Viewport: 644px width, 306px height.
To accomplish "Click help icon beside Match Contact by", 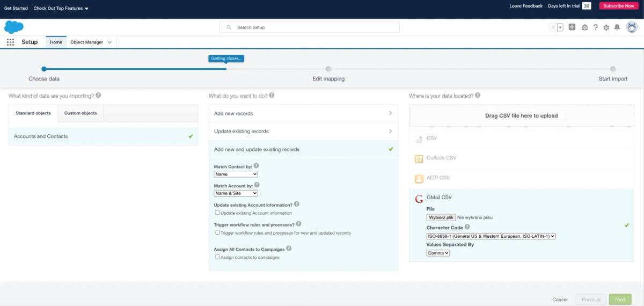I will 257,166.
